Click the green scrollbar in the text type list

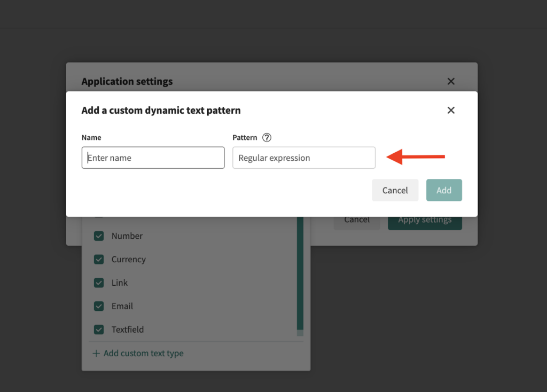click(x=300, y=278)
